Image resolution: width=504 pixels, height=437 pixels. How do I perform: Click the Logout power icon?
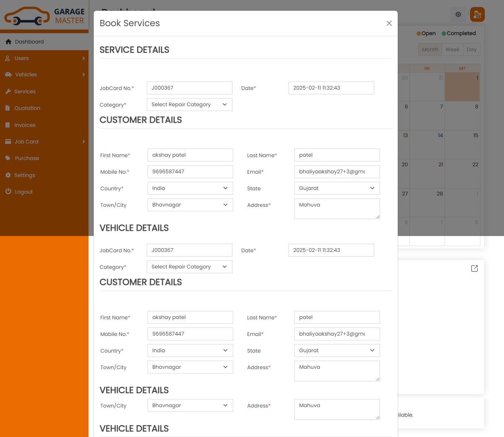tap(8, 191)
